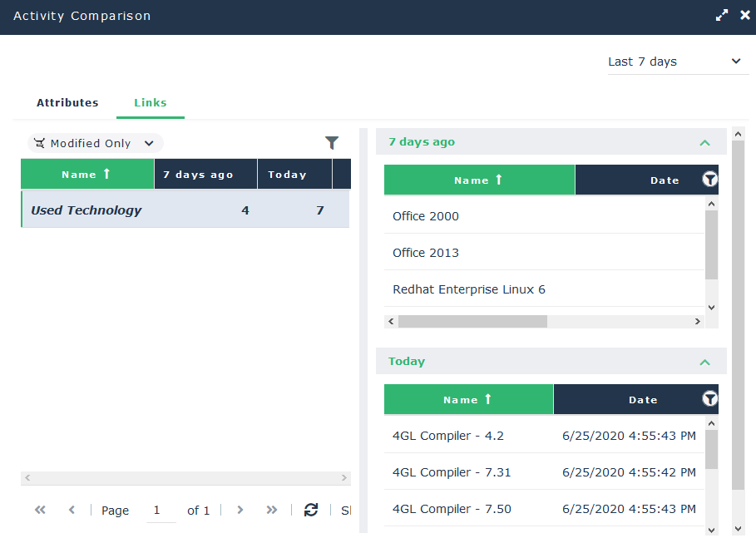This screenshot has height=538, width=756.
Task: Go to the last page with double-right arrows
Action: click(x=271, y=510)
